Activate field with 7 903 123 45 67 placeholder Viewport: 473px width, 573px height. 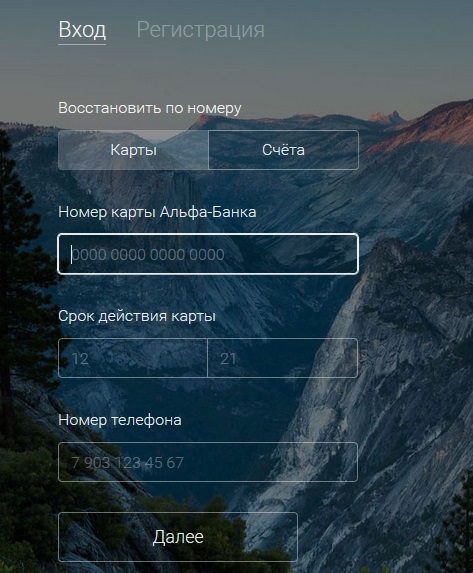(208, 462)
